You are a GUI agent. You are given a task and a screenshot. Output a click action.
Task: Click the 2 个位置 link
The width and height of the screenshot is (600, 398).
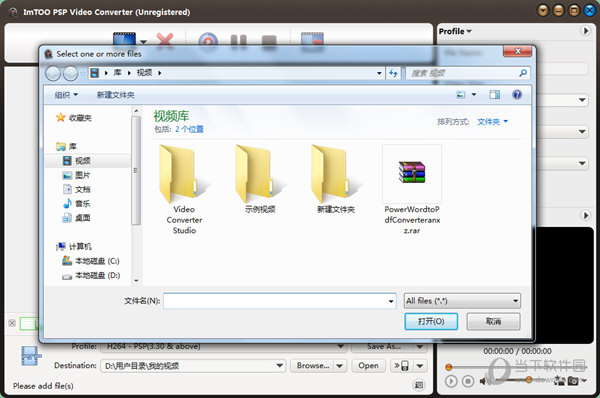tap(189, 129)
